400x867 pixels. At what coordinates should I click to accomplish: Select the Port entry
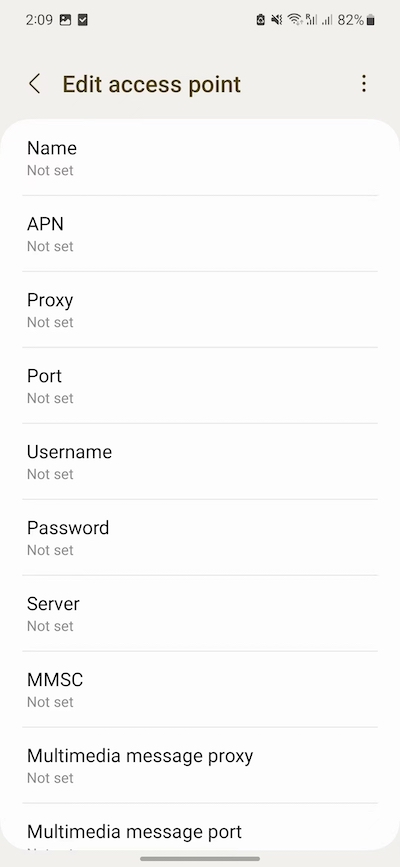pyautogui.click(x=200, y=385)
